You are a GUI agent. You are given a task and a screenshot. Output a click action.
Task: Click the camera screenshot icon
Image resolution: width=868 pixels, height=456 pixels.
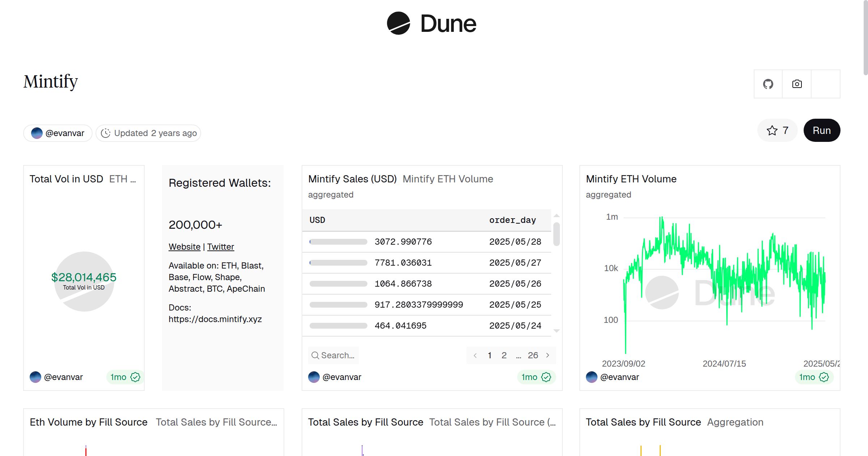click(x=797, y=84)
